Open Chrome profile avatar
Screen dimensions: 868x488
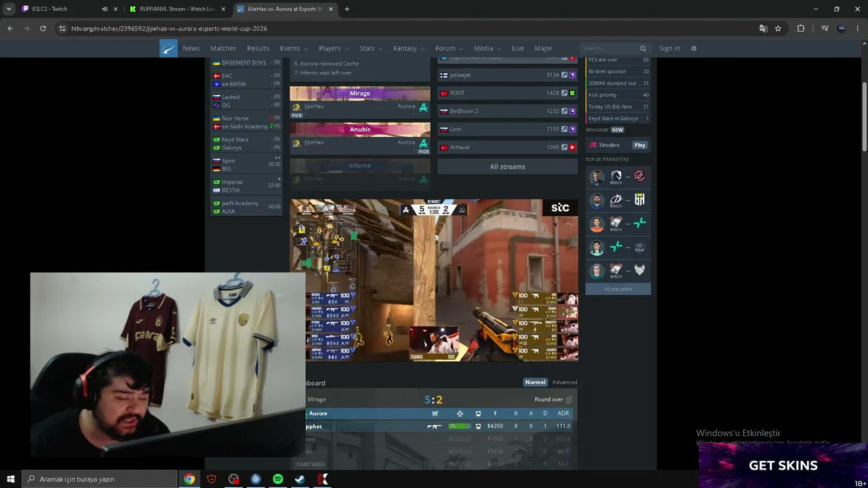pos(842,28)
